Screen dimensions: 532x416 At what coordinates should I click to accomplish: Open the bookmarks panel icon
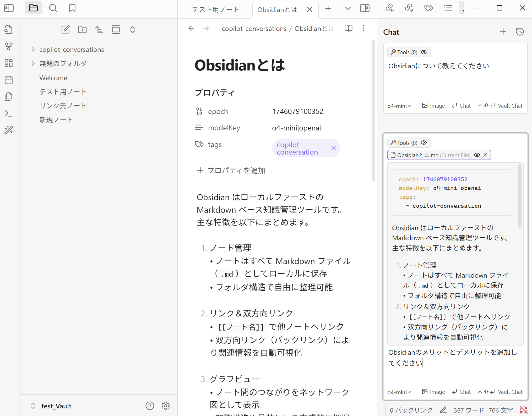click(72, 8)
